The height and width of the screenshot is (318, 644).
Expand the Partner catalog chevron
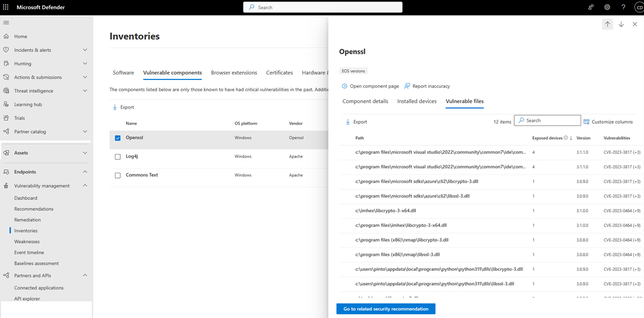[x=85, y=131]
